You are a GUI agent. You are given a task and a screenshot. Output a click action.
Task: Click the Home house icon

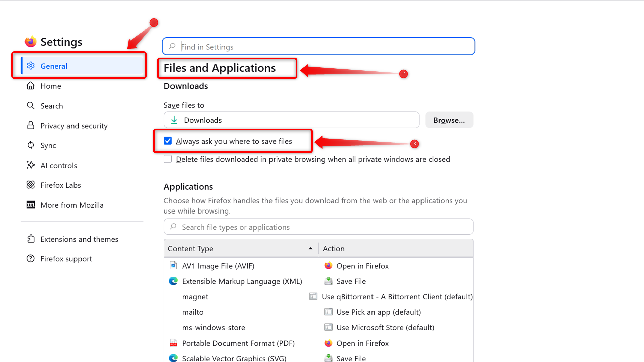31,86
